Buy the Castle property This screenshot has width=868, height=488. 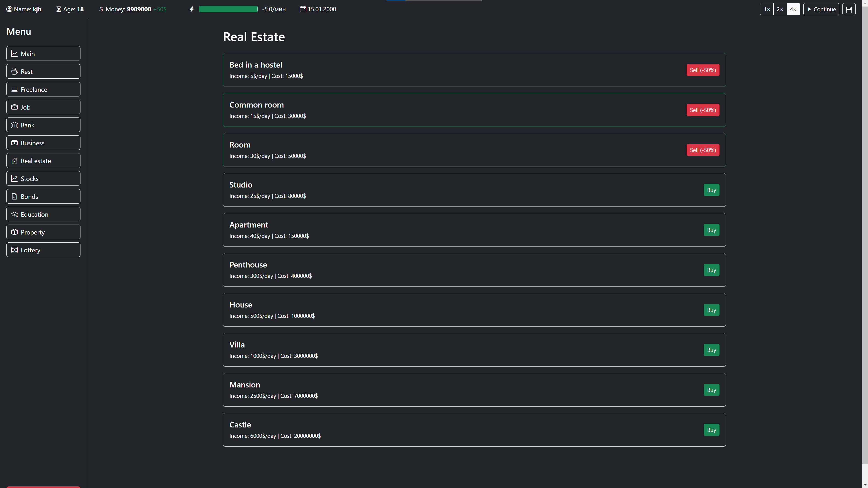tap(711, 429)
